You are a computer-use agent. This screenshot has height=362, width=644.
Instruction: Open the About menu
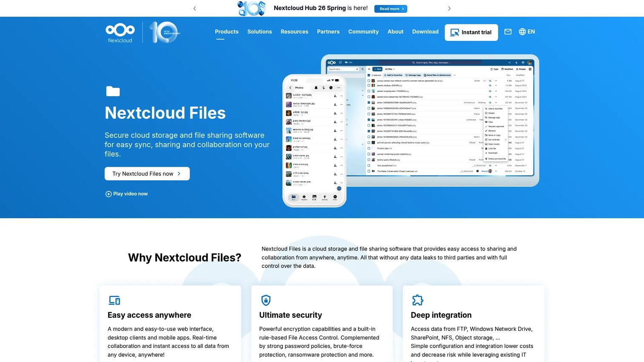[x=396, y=32]
